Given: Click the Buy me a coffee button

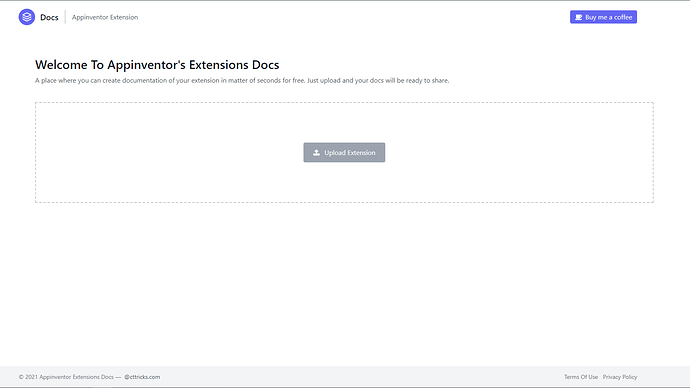Looking at the screenshot, I should [603, 17].
